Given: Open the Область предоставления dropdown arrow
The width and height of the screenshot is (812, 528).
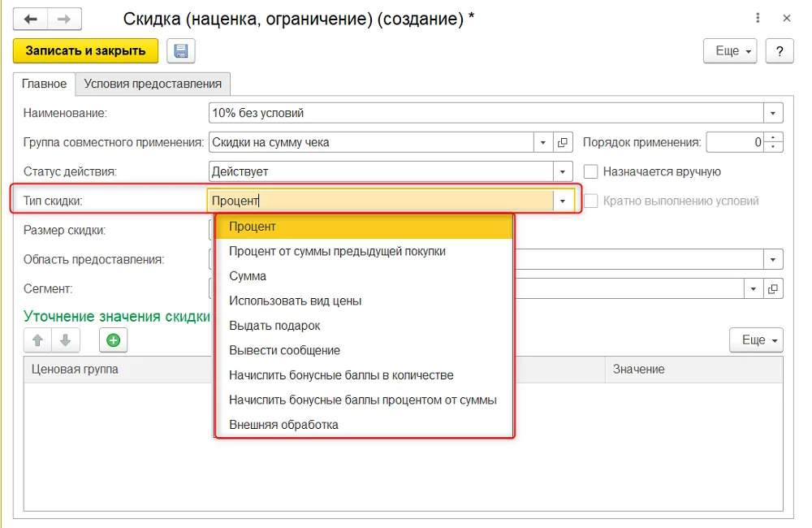Looking at the screenshot, I should (773, 259).
